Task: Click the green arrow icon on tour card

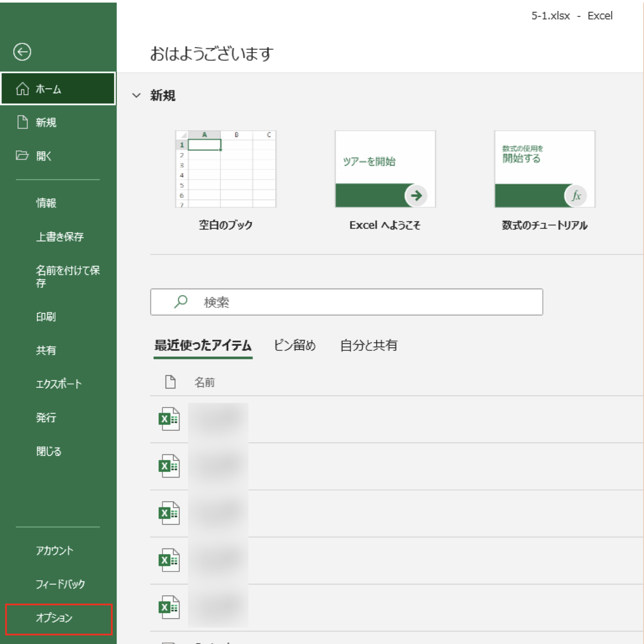Action: (x=416, y=196)
